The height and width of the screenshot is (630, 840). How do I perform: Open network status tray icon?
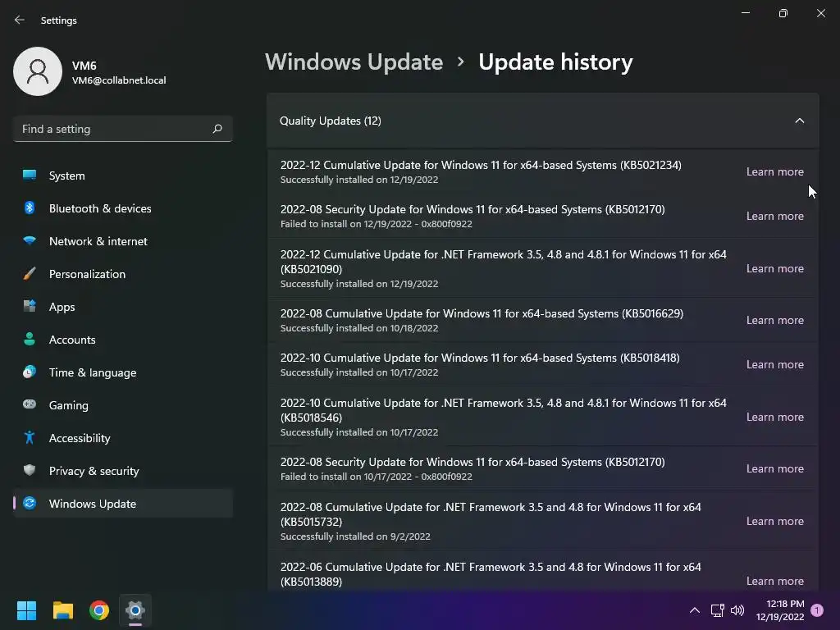click(717, 610)
